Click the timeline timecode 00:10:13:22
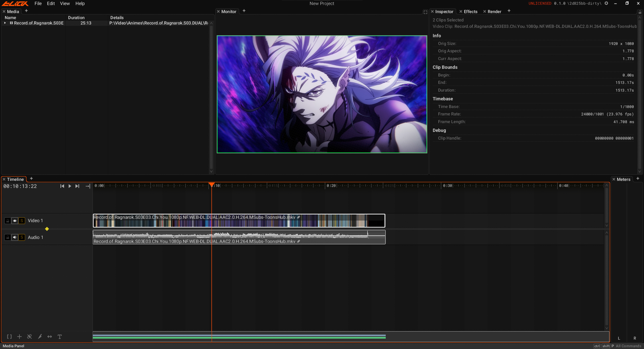Image resolution: width=644 pixels, height=349 pixels. pos(20,186)
